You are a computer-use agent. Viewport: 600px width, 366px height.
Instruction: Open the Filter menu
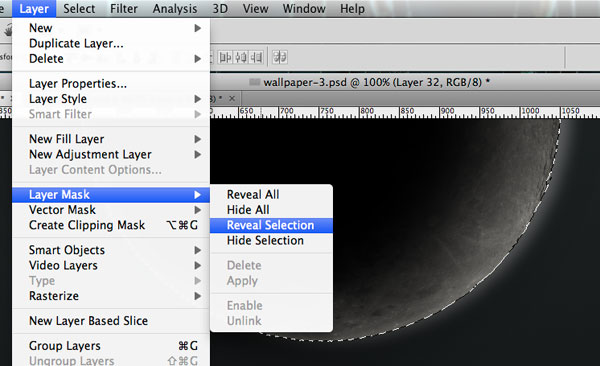[124, 8]
